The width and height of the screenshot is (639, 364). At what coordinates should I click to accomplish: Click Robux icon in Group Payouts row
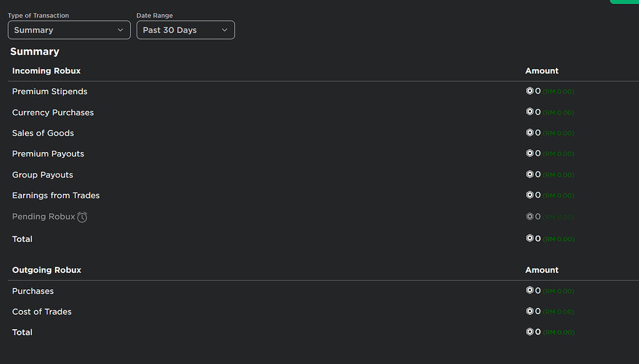[529, 175]
